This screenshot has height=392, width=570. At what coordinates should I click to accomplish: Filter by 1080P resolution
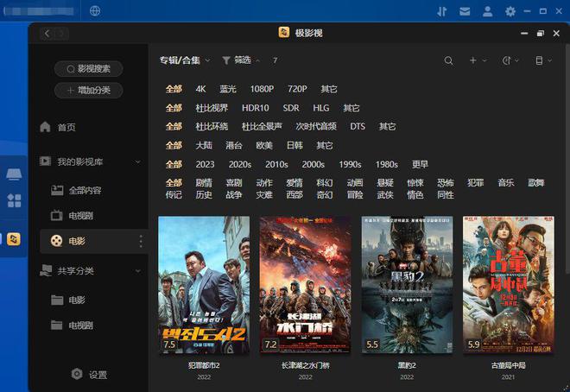(x=262, y=89)
